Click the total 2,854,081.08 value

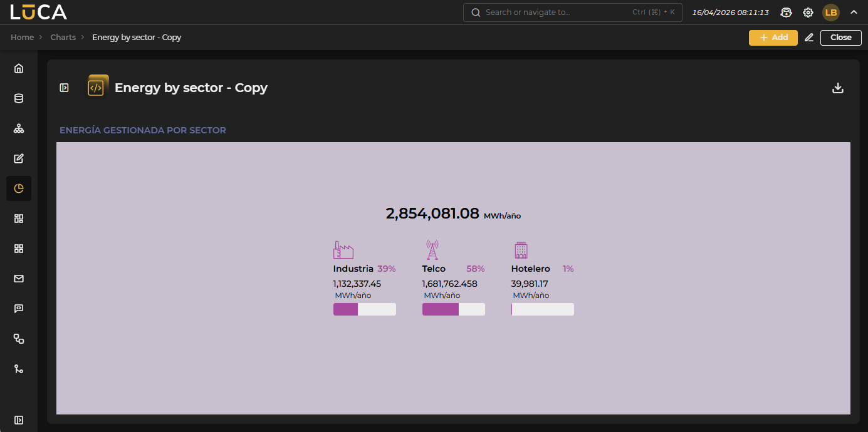pos(432,213)
